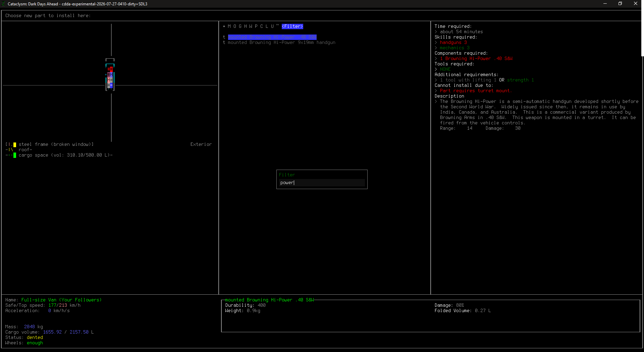Click the Weight 0.9kg value
Image resolution: width=644 pixels, height=352 pixels.
(254, 311)
